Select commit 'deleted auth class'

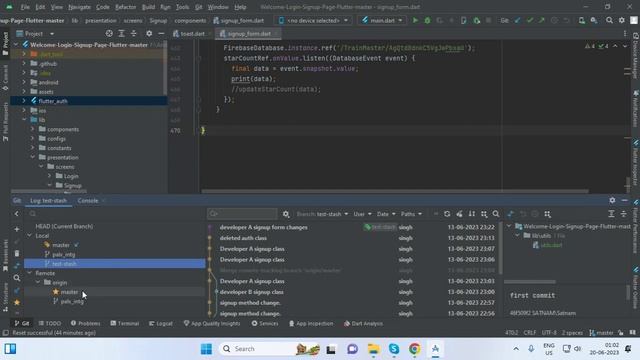point(243,238)
